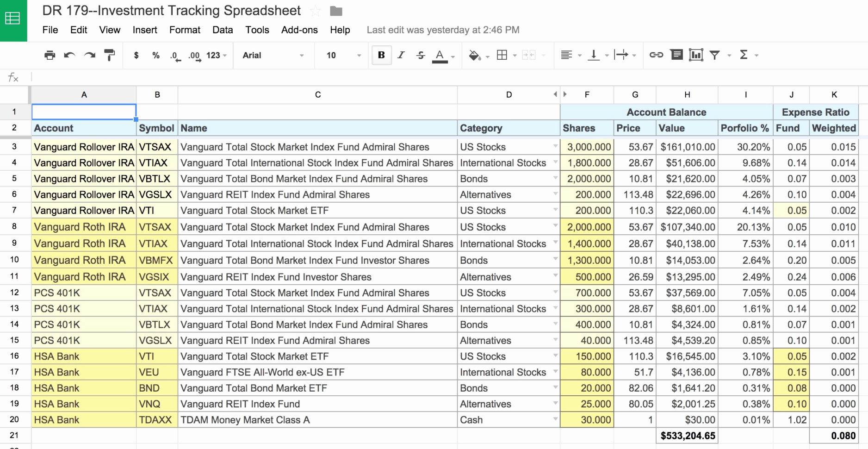The height and width of the screenshot is (449, 868).
Task: Open the Add-ons menu
Action: (299, 30)
